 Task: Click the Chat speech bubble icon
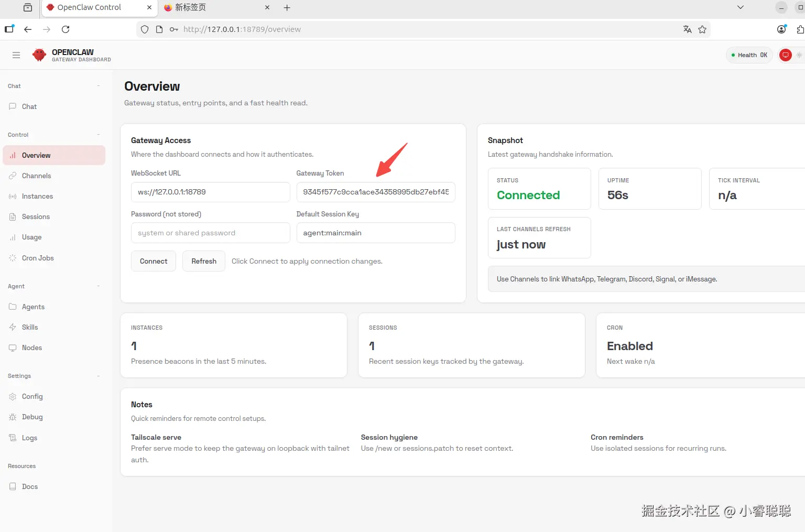13,106
